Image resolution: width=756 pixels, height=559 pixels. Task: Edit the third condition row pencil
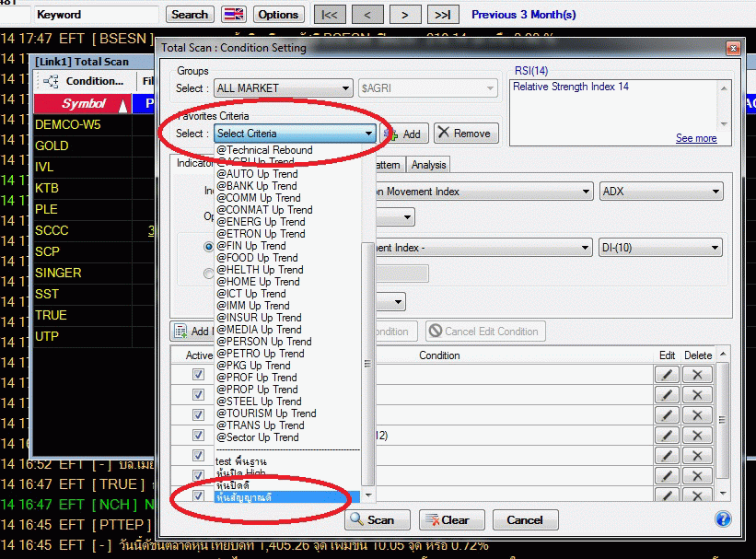[x=667, y=415]
